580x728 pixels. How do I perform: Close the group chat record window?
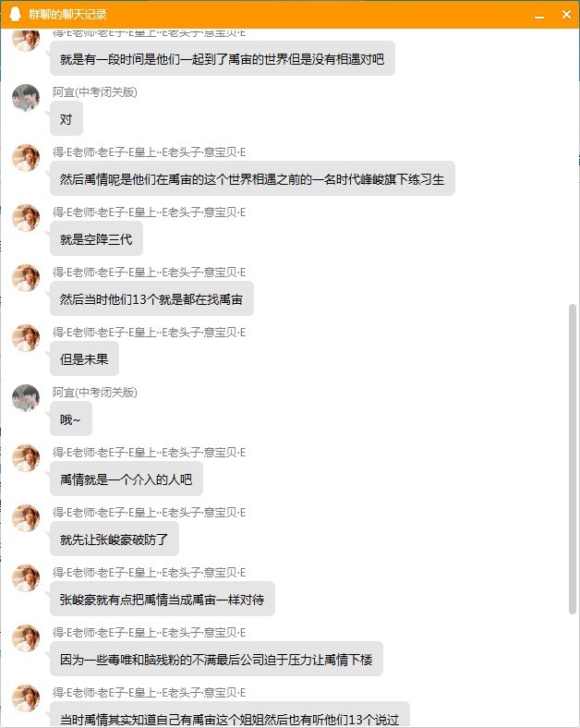coord(566,15)
